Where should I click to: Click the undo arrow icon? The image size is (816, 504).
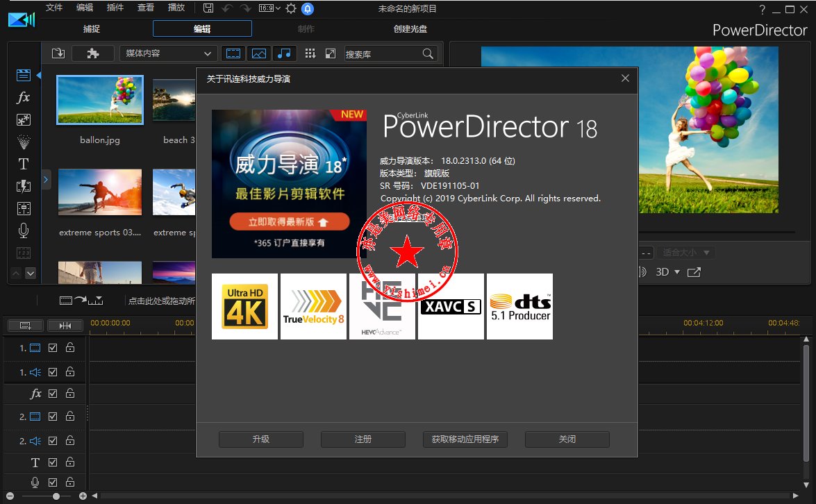[227, 8]
